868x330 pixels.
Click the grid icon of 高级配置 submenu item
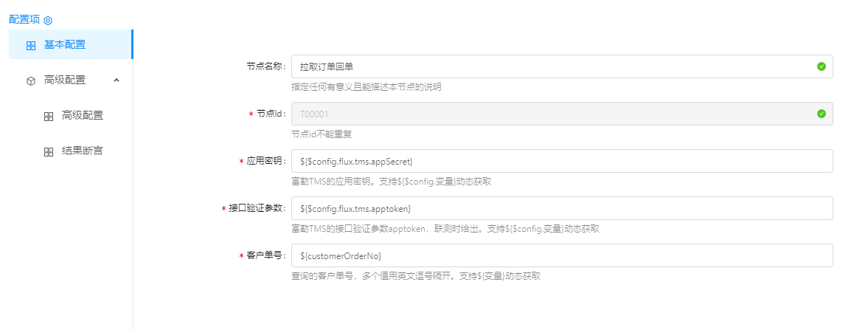(x=49, y=116)
